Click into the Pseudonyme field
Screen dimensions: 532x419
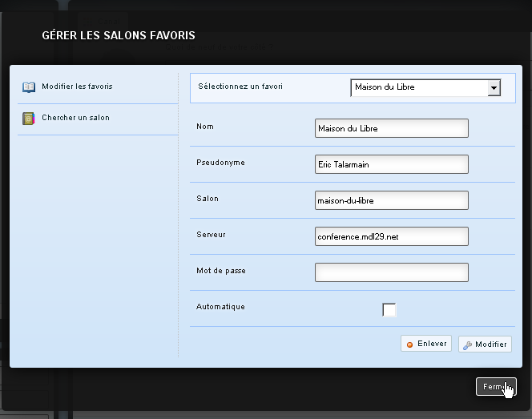391,164
